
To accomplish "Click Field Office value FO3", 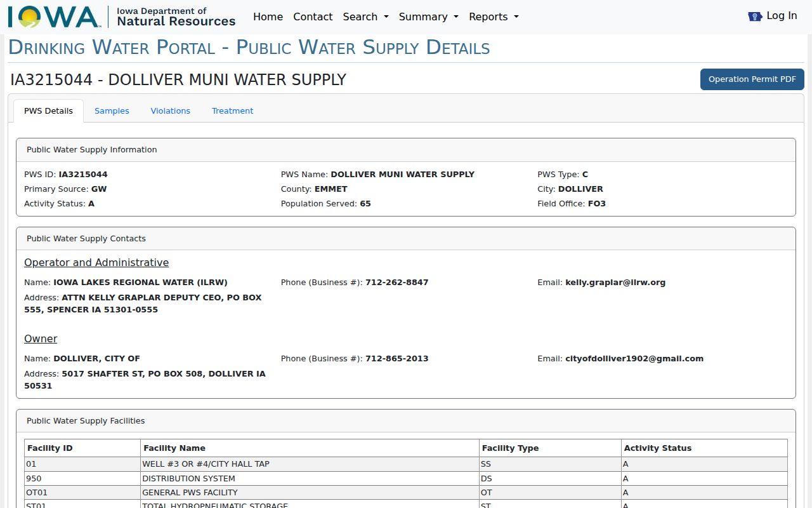I will point(597,204).
